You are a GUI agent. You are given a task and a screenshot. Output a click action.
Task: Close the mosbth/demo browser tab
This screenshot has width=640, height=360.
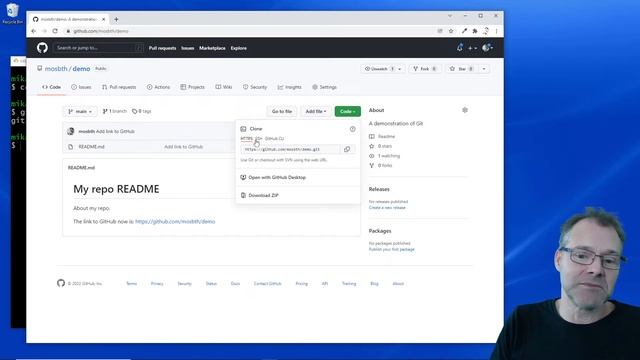coord(104,19)
